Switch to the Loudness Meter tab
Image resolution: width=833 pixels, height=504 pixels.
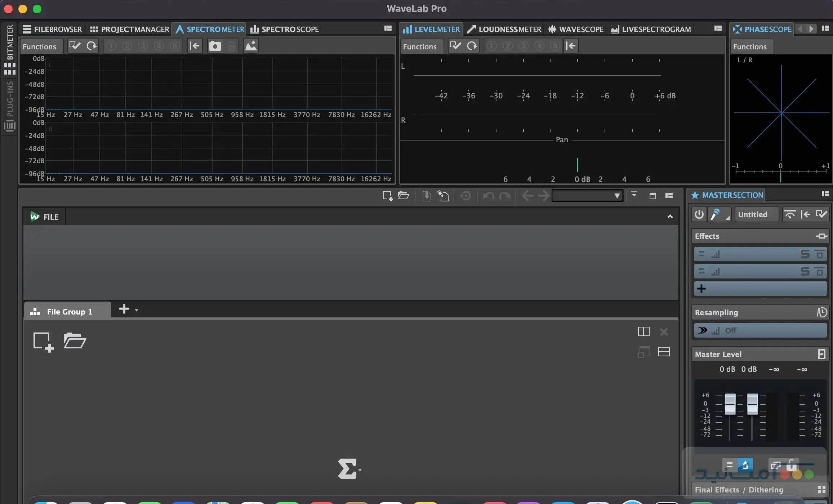[504, 29]
